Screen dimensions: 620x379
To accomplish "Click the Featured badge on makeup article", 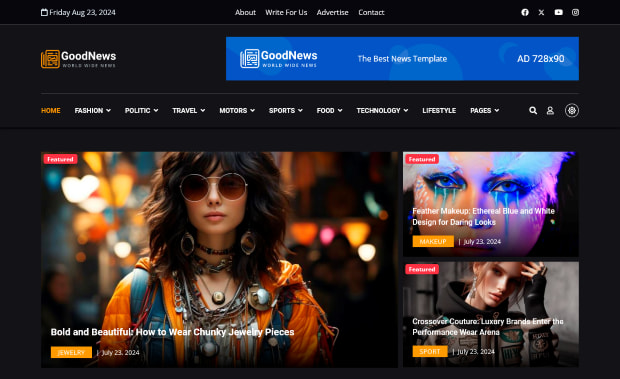I will point(422,159).
